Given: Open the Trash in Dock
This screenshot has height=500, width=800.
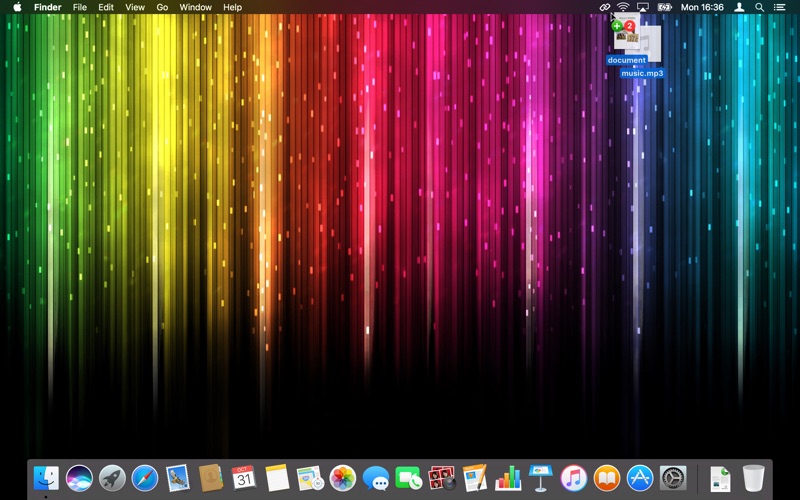Looking at the screenshot, I should point(753,479).
